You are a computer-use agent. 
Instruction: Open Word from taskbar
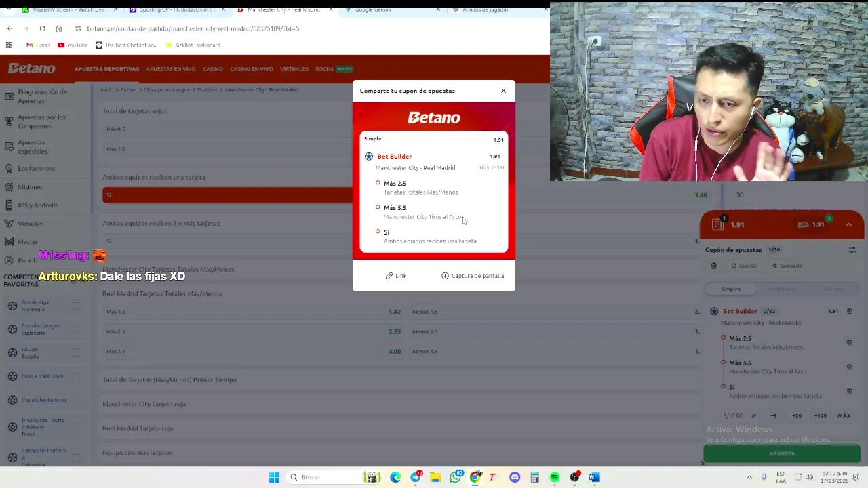tap(594, 477)
